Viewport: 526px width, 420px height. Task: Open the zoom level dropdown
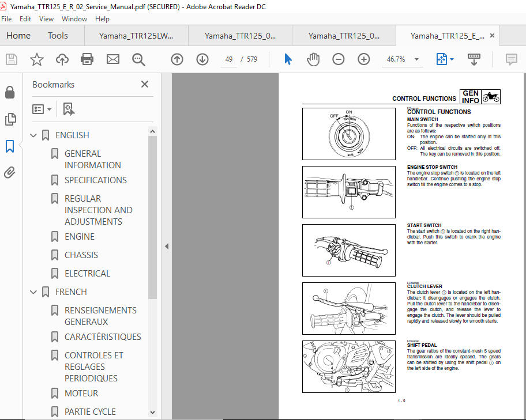[416, 59]
